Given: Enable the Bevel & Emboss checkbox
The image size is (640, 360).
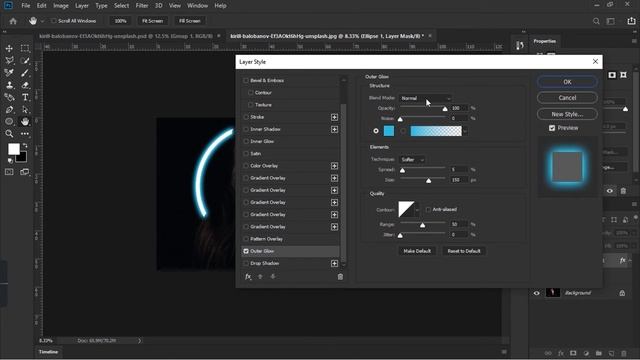Looking at the screenshot, I should (246, 80).
